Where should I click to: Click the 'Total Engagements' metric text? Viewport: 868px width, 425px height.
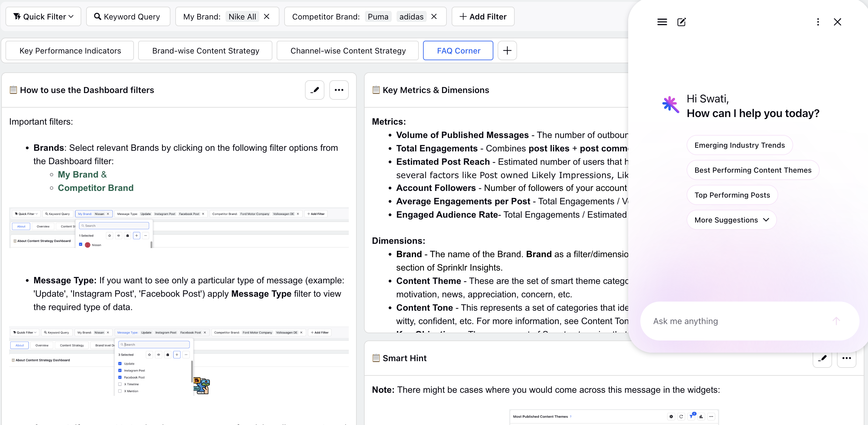[x=437, y=148]
